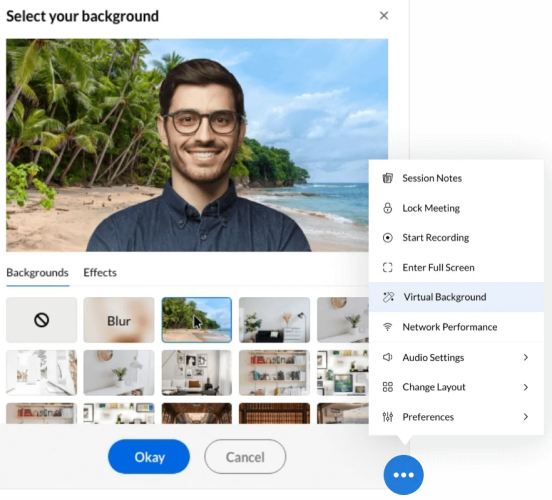552x500 pixels.
Task: Click the blue three-dots more options button
Action: (403, 475)
